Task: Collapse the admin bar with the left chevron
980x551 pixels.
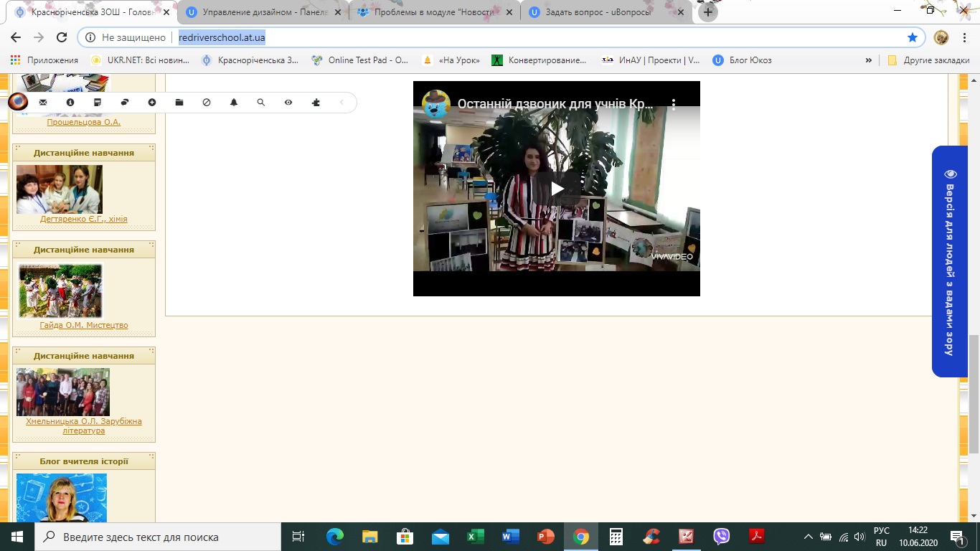Action: click(342, 103)
